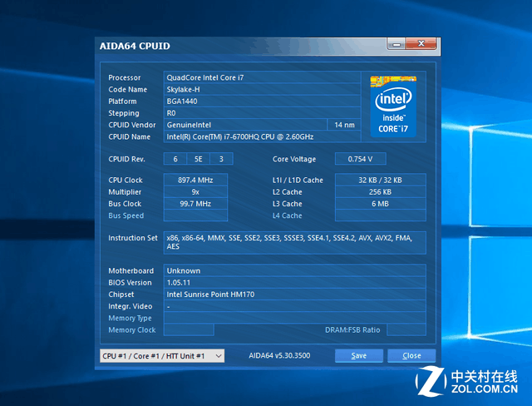This screenshot has height=406, width=532.
Task: Click the L1 cache value 32 KB / 32 KB
Action: click(x=381, y=180)
